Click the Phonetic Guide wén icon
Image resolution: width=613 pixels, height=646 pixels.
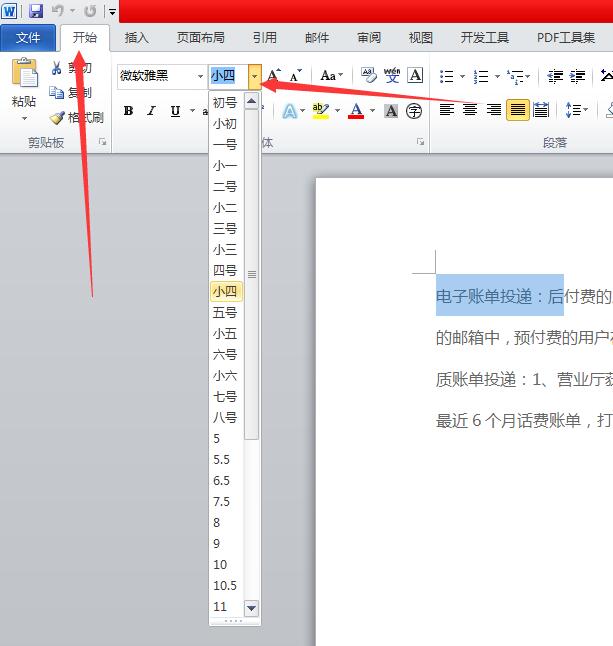(x=392, y=75)
